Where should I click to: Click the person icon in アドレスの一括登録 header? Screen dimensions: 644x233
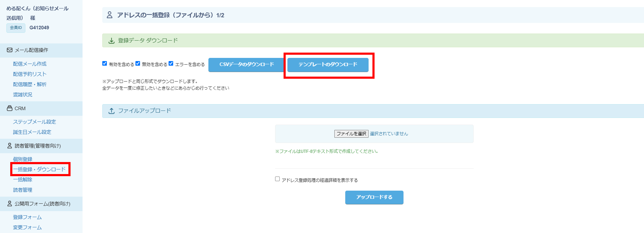(x=109, y=15)
